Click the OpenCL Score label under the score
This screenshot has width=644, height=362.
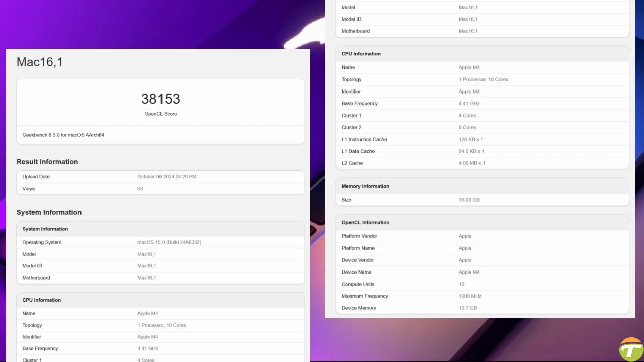point(160,114)
